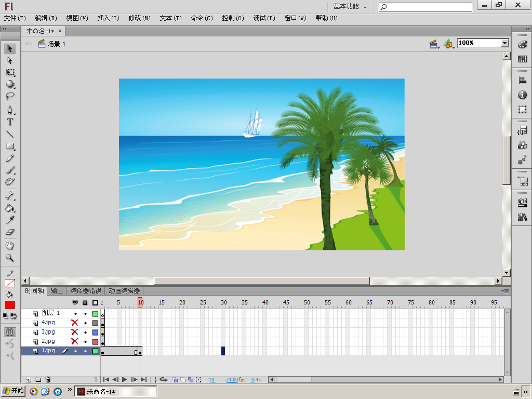Show the hidden 4.jpg layer
This screenshot has width=532, height=399.
[x=75, y=323]
